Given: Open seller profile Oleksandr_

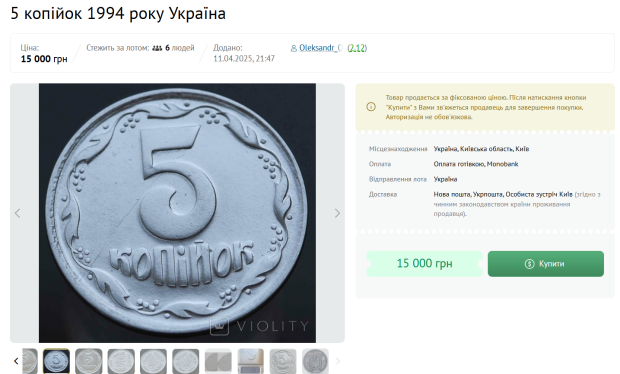Looking at the screenshot, I should (x=321, y=48).
